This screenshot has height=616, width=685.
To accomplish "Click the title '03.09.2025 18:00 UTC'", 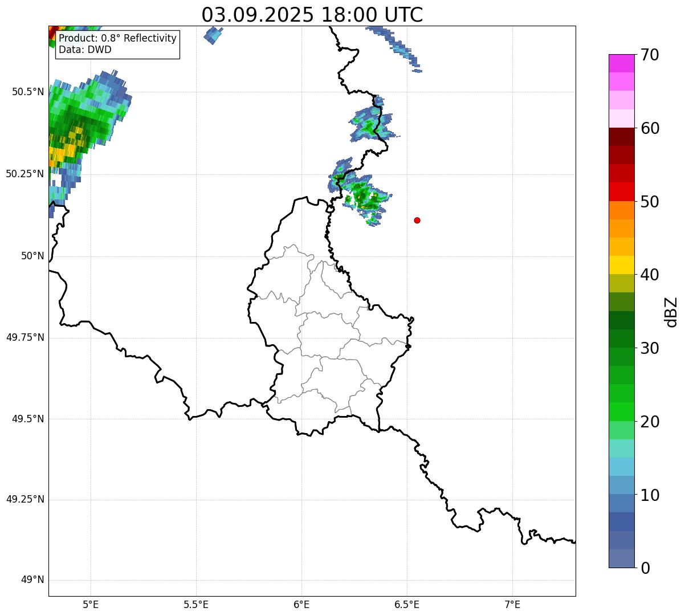I will [x=312, y=15].
